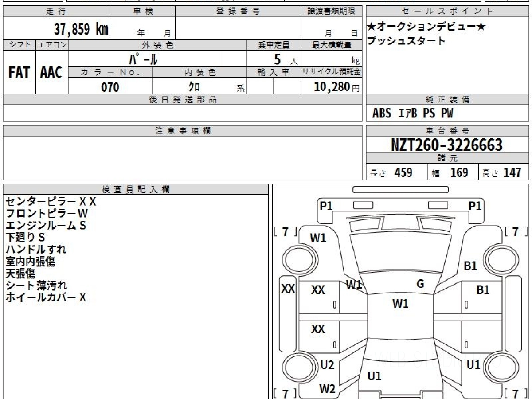Click the 乗車定員 header cell
The image size is (532, 399).
click(274, 45)
